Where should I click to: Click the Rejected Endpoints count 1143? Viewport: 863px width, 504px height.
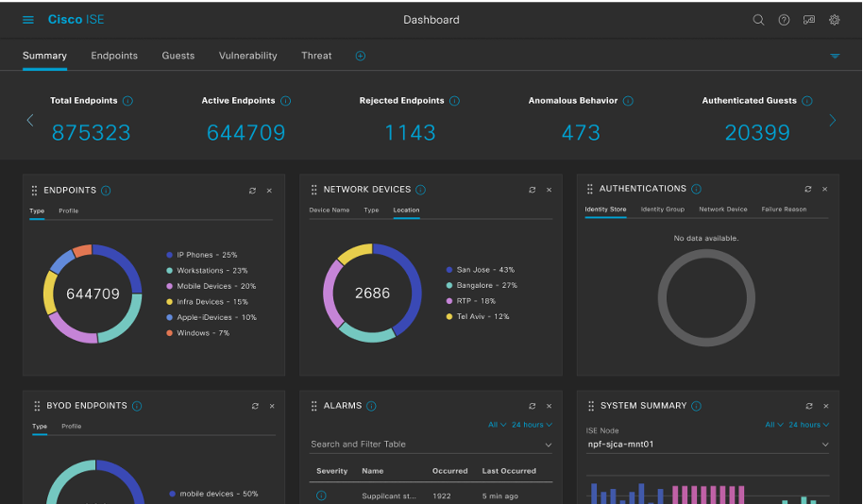pos(410,133)
